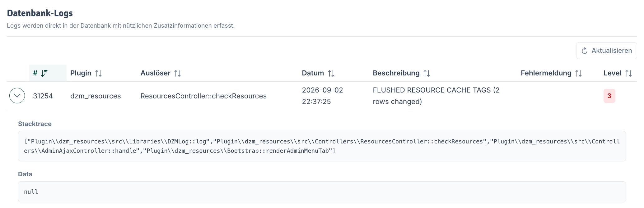
Task: Sort by # column descending icon
Action: [44, 73]
